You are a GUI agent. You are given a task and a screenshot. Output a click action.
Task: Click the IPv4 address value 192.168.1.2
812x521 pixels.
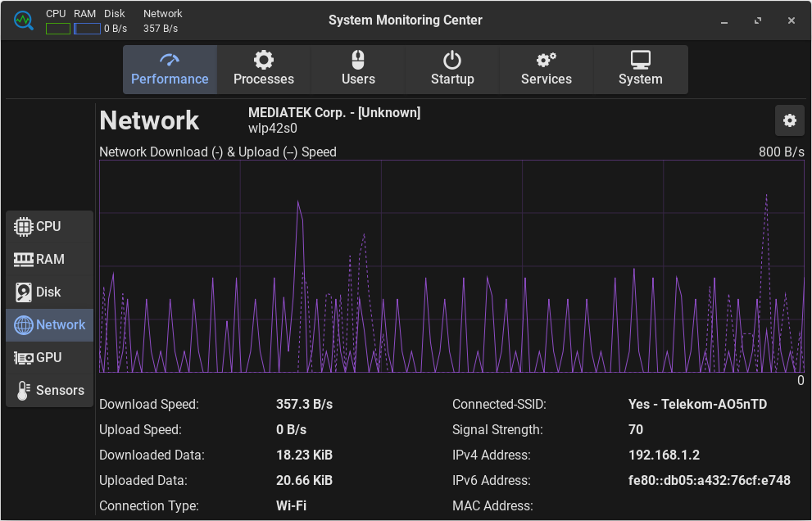(x=664, y=455)
